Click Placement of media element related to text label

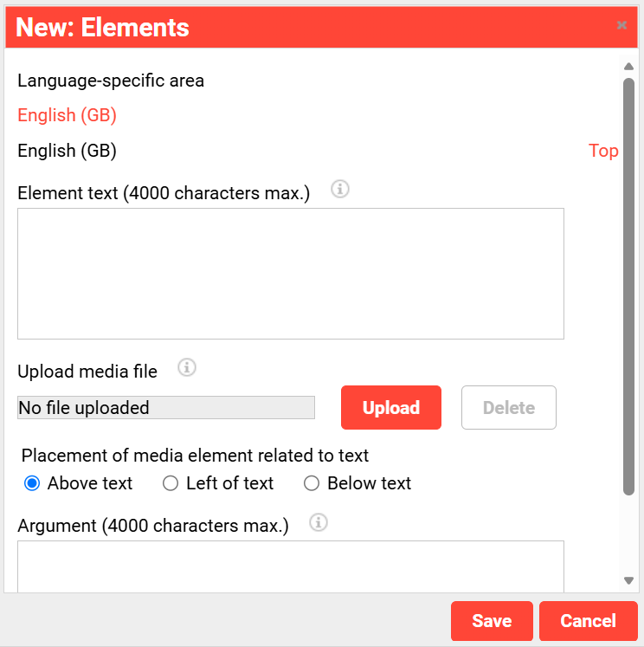pyautogui.click(x=195, y=456)
